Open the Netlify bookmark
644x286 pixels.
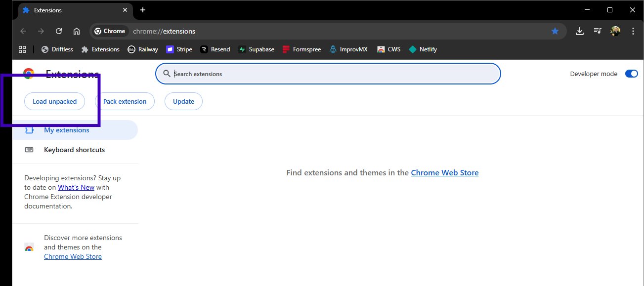tap(423, 49)
